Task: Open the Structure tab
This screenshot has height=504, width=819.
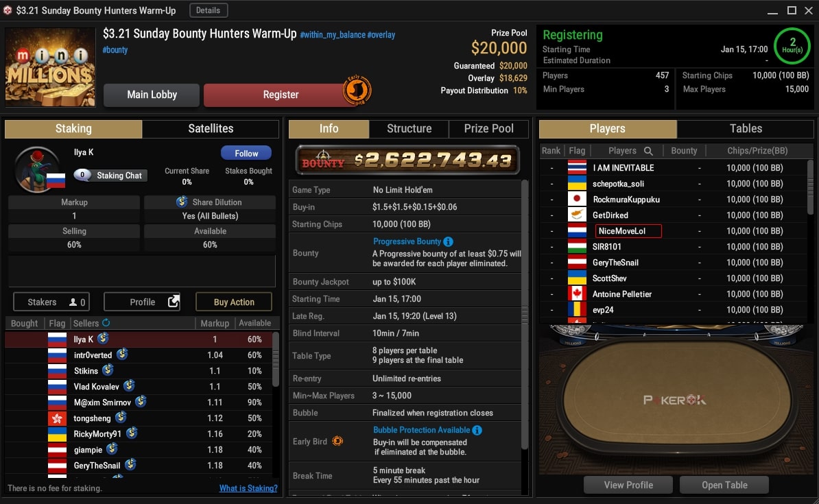Action: tap(409, 128)
